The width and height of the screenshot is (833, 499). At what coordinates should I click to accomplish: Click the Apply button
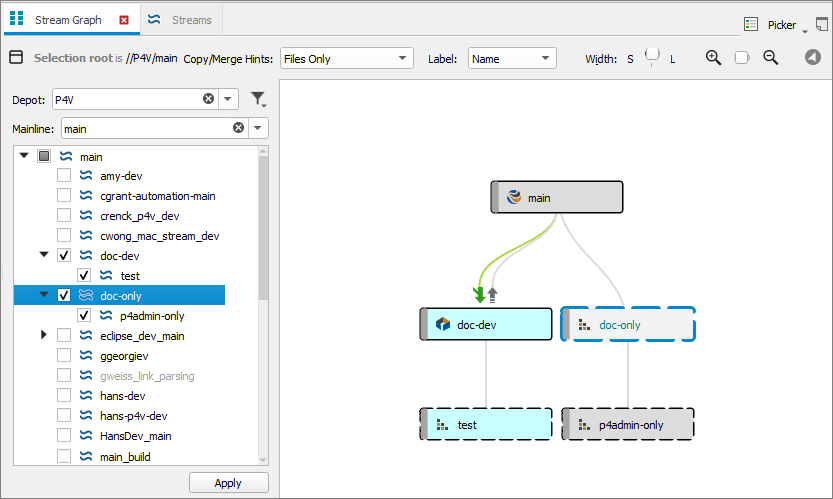pyautogui.click(x=228, y=483)
